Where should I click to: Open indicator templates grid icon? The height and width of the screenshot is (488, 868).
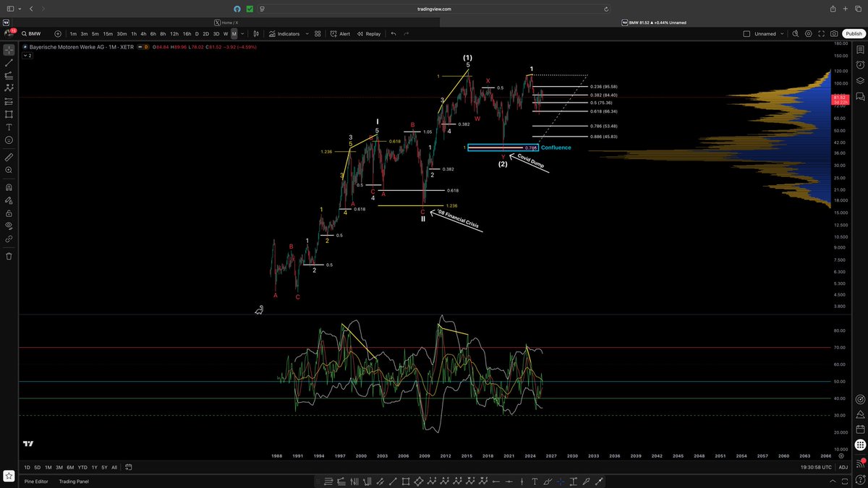[x=318, y=33]
